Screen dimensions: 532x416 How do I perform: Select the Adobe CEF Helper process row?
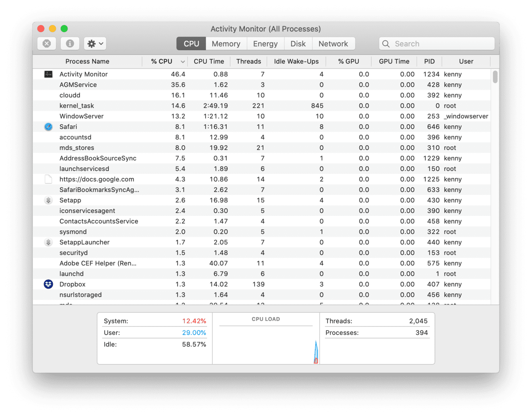[x=262, y=264]
